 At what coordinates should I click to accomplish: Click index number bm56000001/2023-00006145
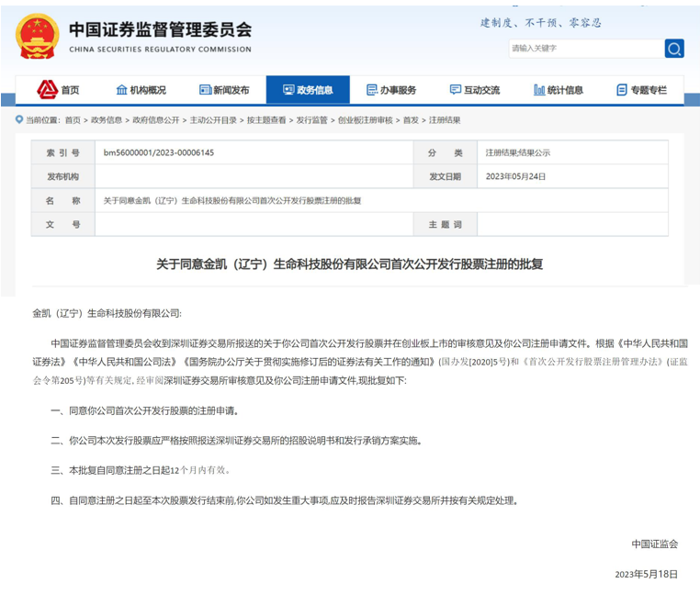click(159, 152)
